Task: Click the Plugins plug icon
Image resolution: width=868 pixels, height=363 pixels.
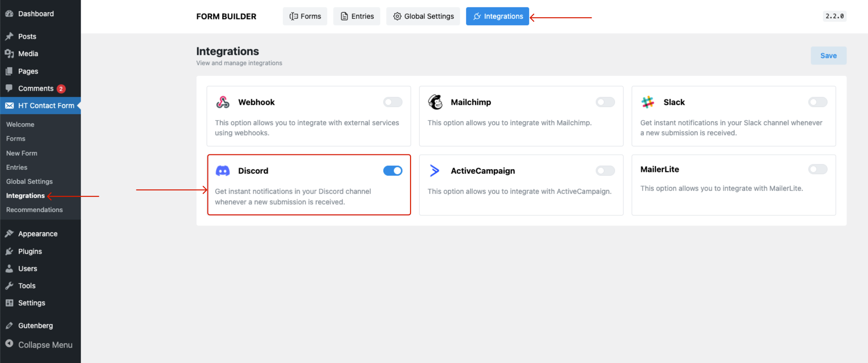Action: coord(9,251)
